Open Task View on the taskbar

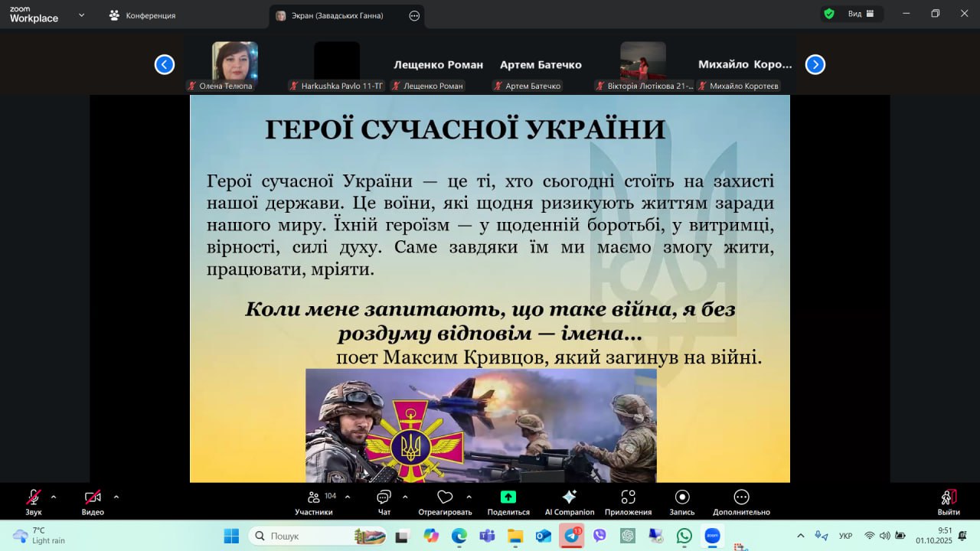click(401, 536)
